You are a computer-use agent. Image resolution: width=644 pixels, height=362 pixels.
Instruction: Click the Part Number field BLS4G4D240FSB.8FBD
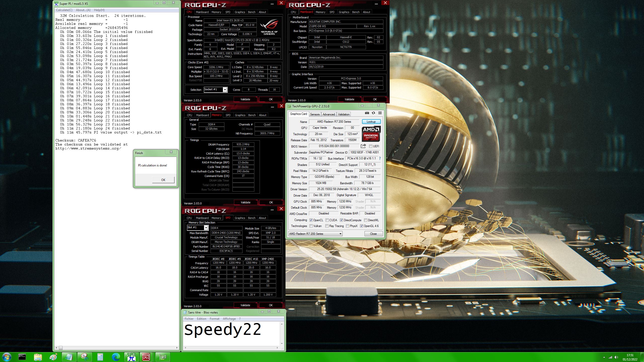click(226, 247)
